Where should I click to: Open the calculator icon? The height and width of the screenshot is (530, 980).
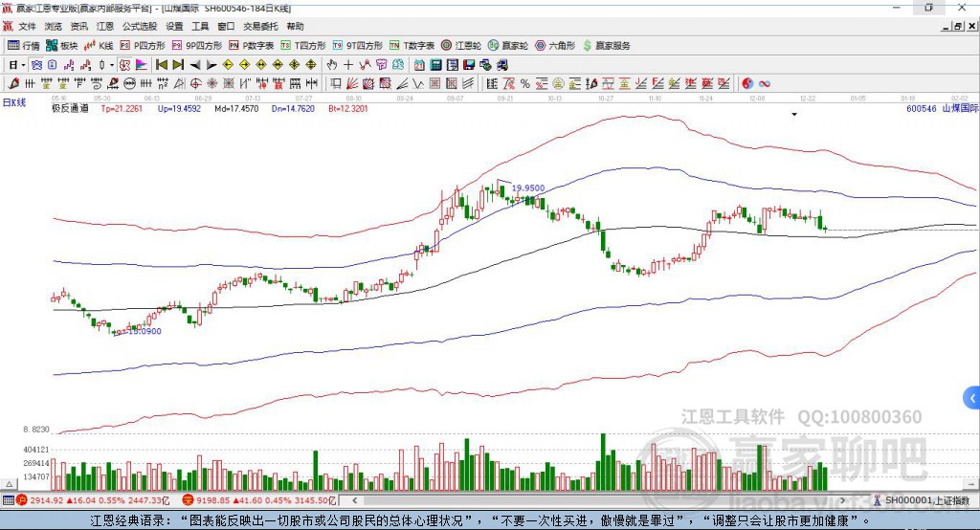click(x=435, y=65)
